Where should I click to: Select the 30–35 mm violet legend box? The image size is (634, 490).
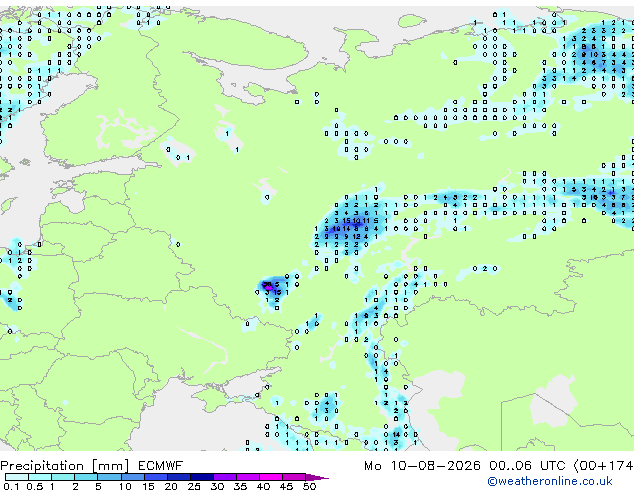(x=224, y=477)
